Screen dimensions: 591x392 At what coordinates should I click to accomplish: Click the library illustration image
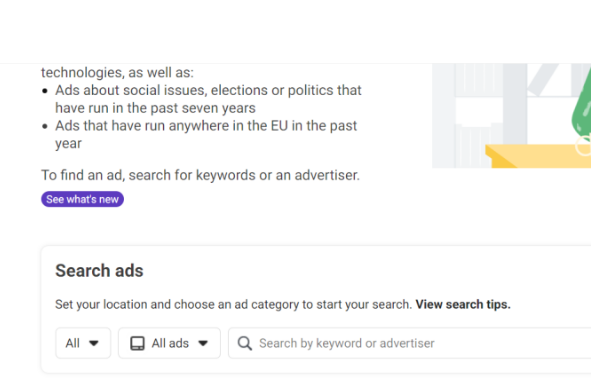[511, 116]
